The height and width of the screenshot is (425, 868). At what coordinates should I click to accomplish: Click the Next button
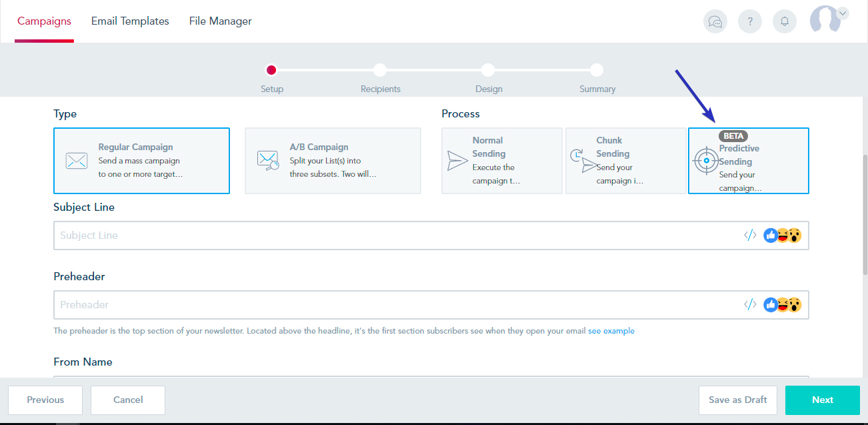coord(822,400)
